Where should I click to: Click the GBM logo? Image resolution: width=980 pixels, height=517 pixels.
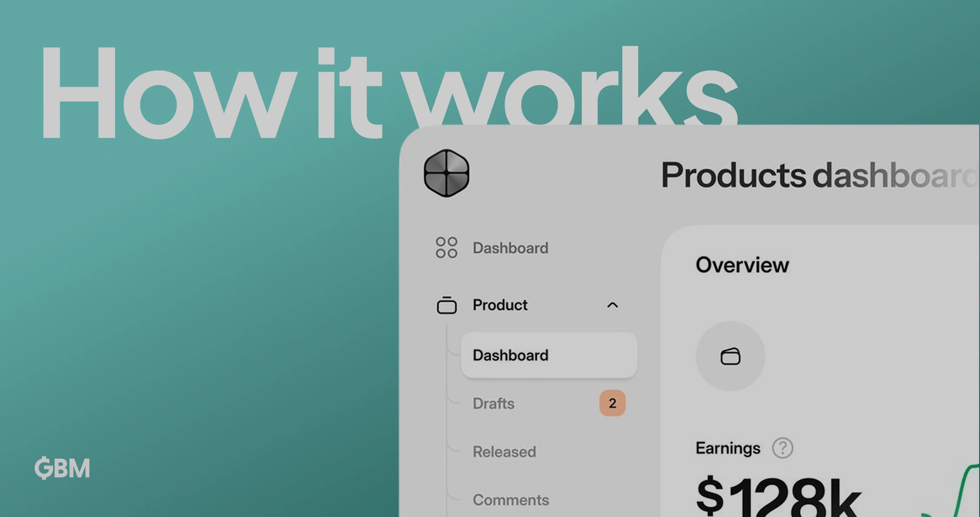[62, 468]
